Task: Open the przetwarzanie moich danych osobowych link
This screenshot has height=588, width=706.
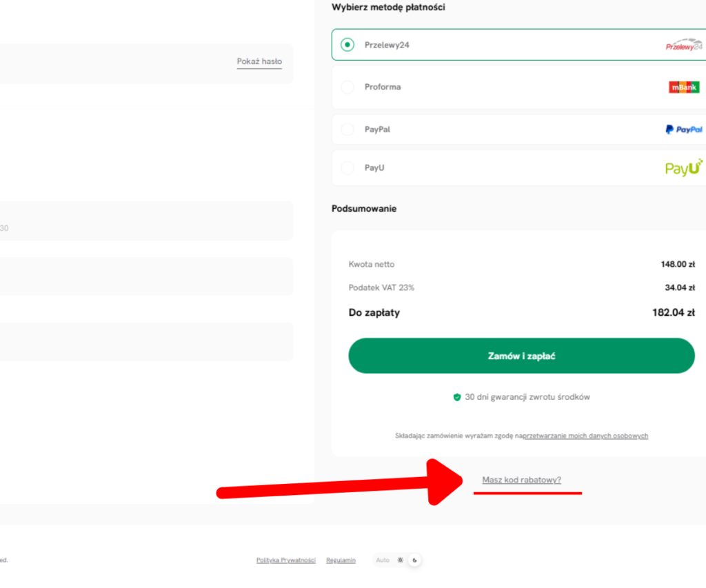Action: (x=585, y=436)
